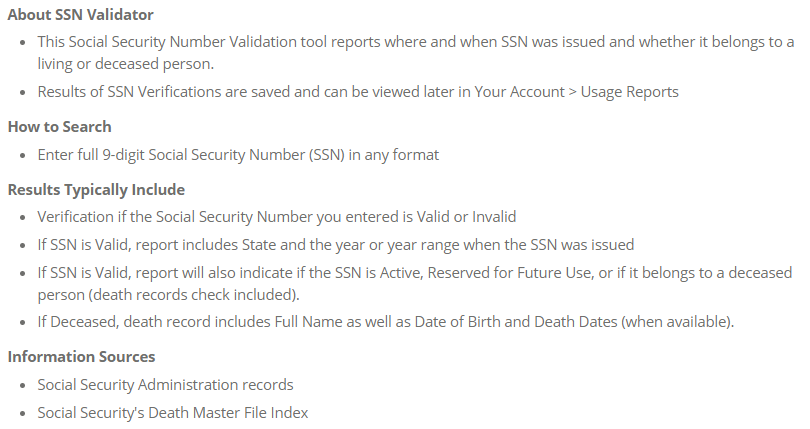Click the "About SSN Validator" heading
Screen dimensions: 810x429
[81, 14]
